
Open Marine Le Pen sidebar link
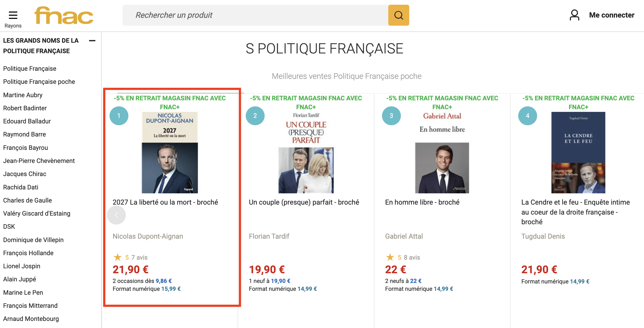pos(23,293)
